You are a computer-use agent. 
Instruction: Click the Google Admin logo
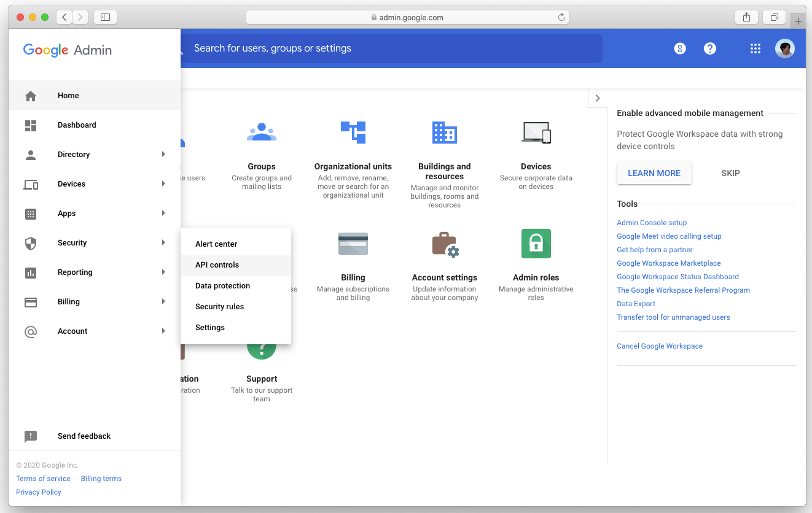(x=68, y=50)
